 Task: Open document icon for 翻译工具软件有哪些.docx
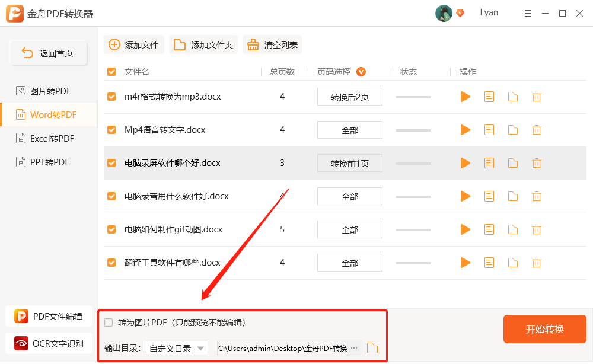coord(489,263)
